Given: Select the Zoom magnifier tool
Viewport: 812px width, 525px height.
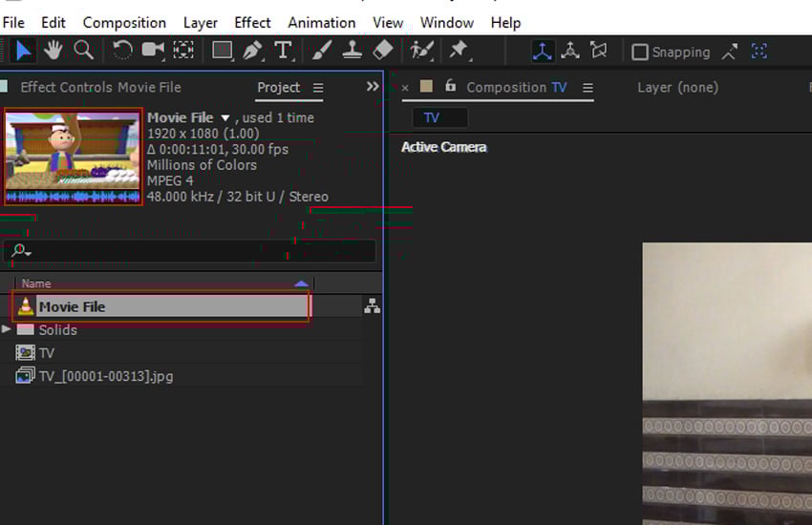Looking at the screenshot, I should coord(84,51).
